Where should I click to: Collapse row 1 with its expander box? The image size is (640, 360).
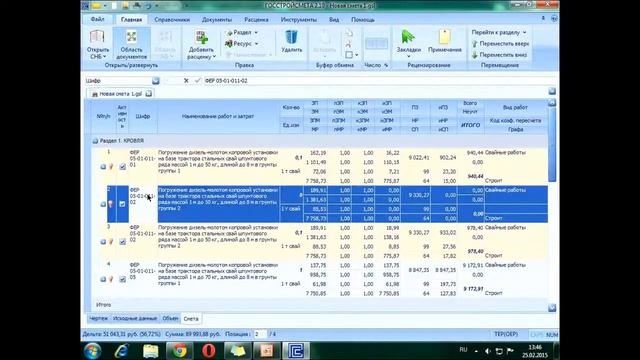coord(103,167)
